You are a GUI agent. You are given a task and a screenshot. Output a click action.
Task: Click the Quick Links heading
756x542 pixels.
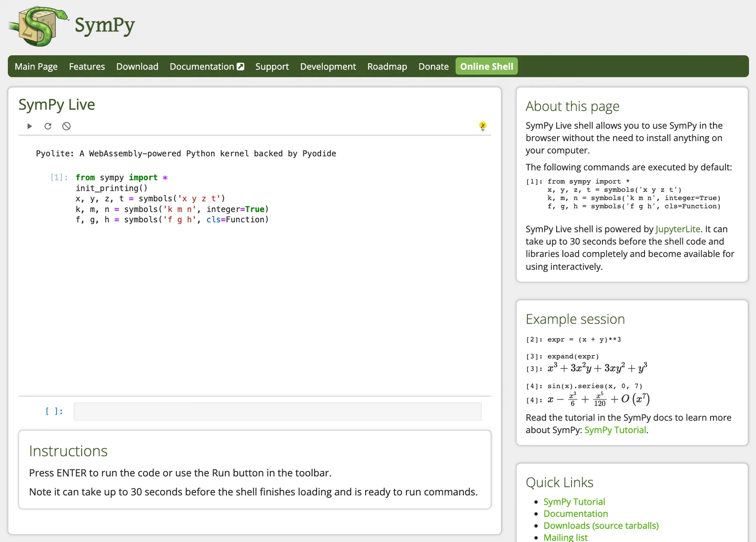tap(559, 483)
